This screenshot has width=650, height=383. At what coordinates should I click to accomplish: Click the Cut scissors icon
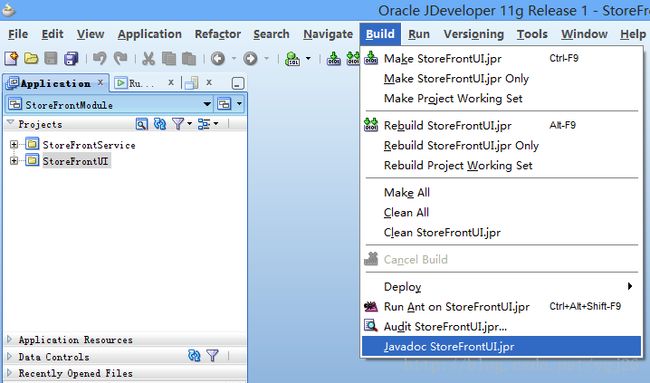[148, 58]
